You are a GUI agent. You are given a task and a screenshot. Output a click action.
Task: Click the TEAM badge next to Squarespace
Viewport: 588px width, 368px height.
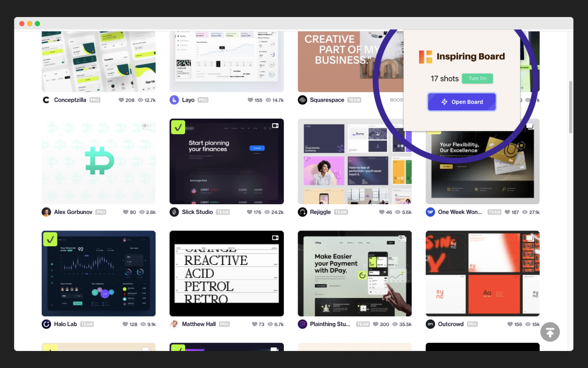coord(354,100)
